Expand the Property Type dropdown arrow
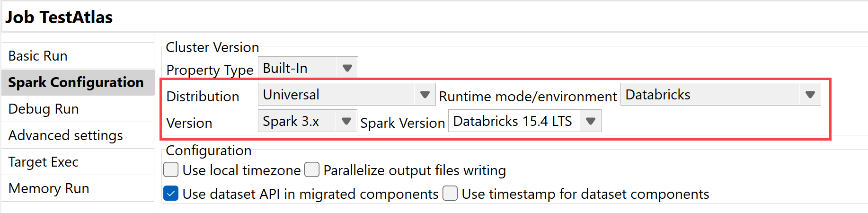The height and width of the screenshot is (213, 868). (x=347, y=68)
